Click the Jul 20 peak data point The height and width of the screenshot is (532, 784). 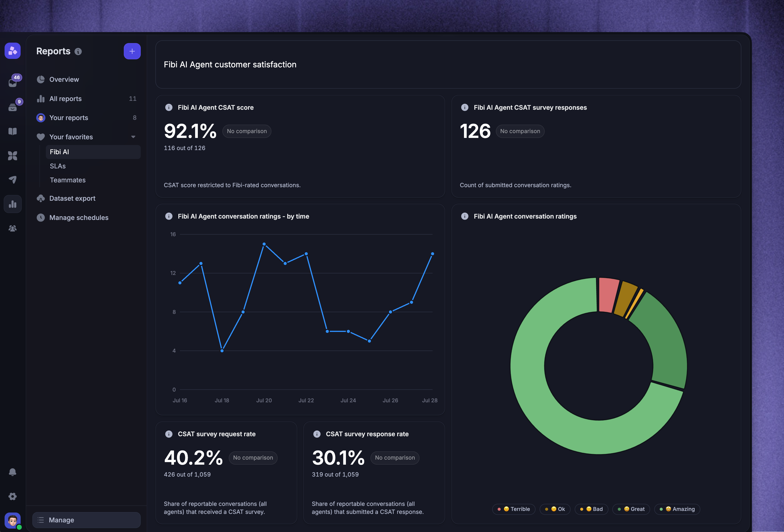(264, 244)
